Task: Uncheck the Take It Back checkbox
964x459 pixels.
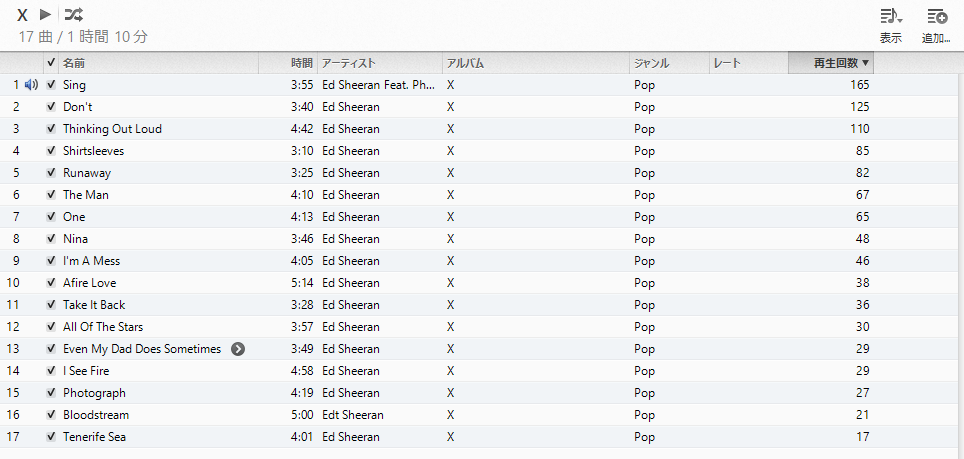Action: tap(51, 305)
